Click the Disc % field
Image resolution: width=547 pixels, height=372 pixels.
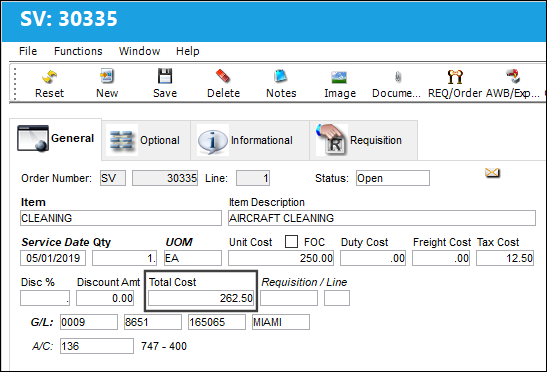45,298
